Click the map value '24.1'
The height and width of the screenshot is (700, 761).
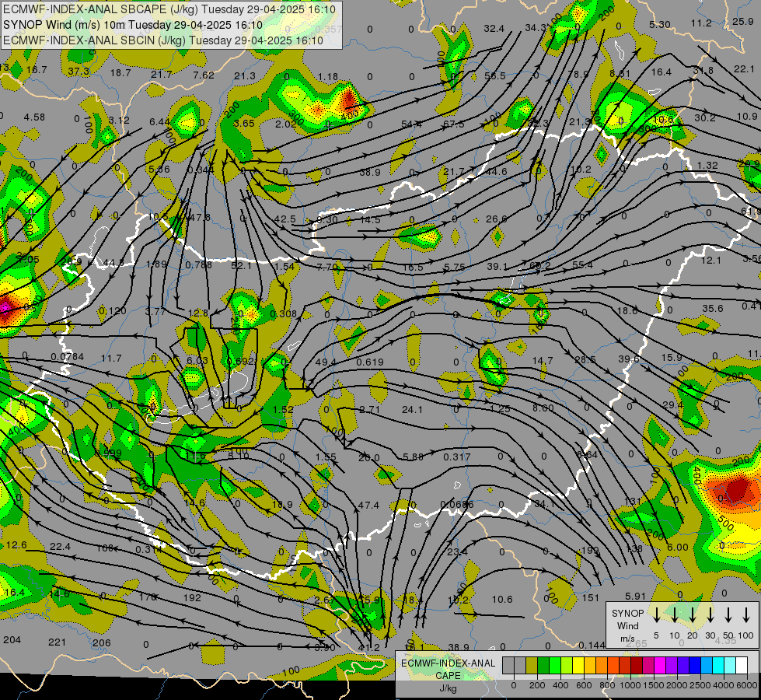412,410
